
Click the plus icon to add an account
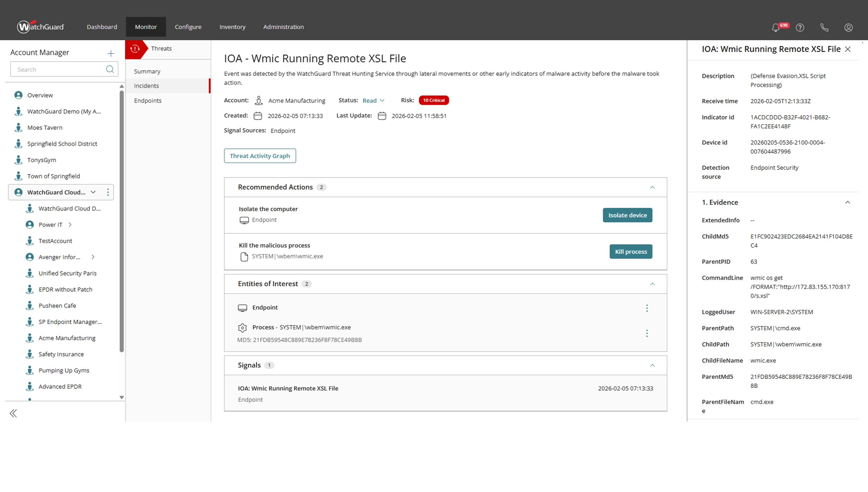click(110, 53)
